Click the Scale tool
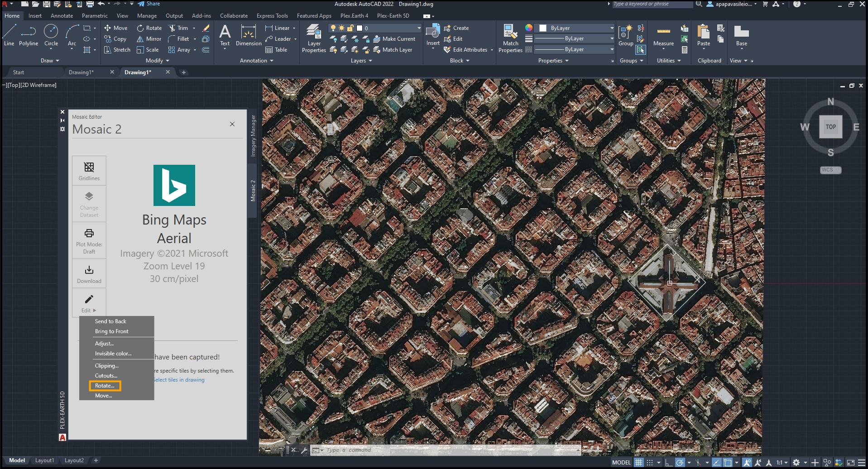868x469 pixels. point(148,50)
